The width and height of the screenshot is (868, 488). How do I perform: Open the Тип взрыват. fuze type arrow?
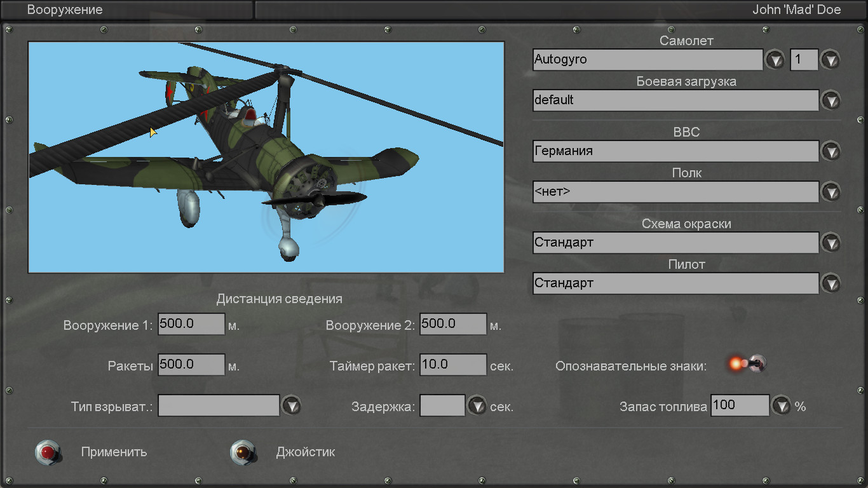291,405
